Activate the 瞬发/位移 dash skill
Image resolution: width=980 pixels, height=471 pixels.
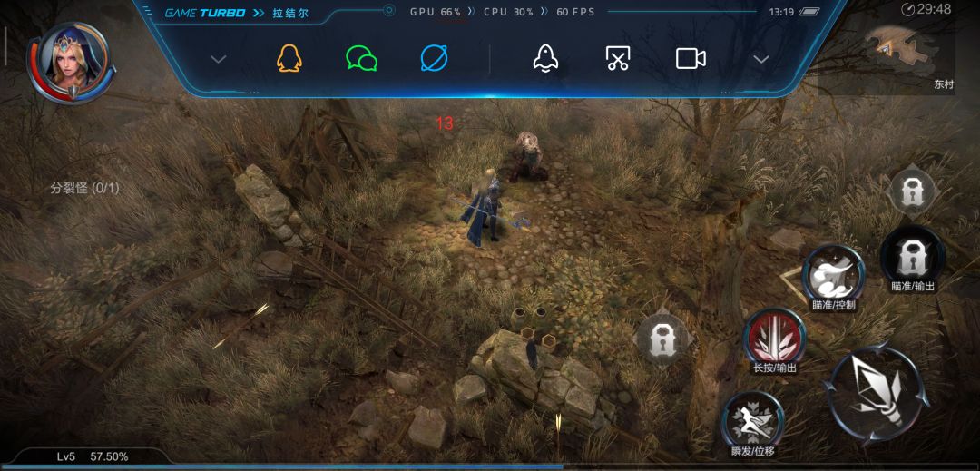753,422
